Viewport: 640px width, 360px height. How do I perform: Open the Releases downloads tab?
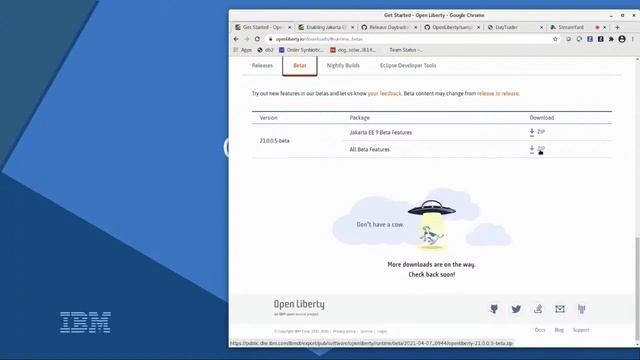click(262, 65)
